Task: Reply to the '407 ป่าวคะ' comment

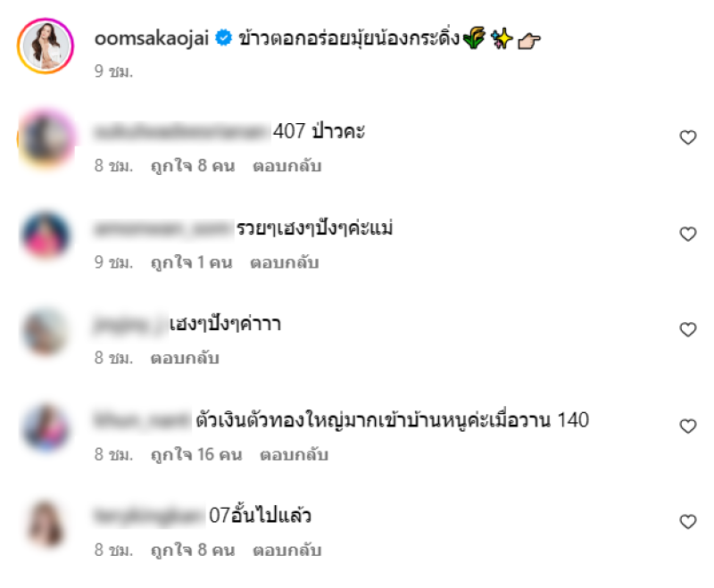Action: (x=286, y=166)
